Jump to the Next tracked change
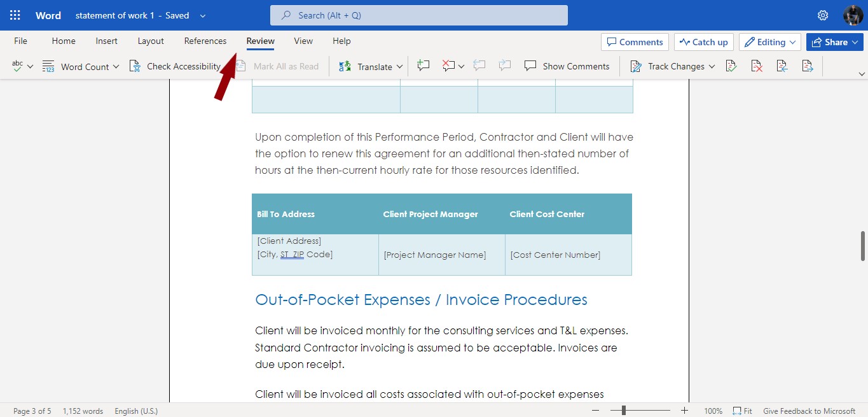This screenshot has width=868, height=417. pos(807,66)
